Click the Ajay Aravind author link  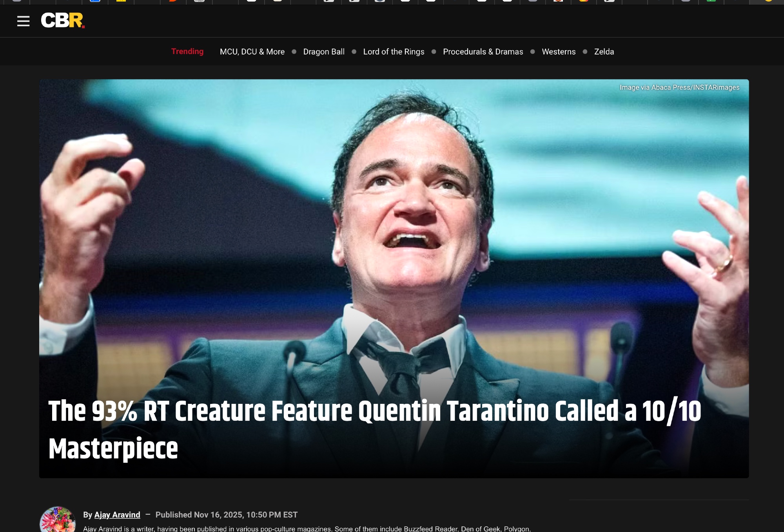point(117,515)
